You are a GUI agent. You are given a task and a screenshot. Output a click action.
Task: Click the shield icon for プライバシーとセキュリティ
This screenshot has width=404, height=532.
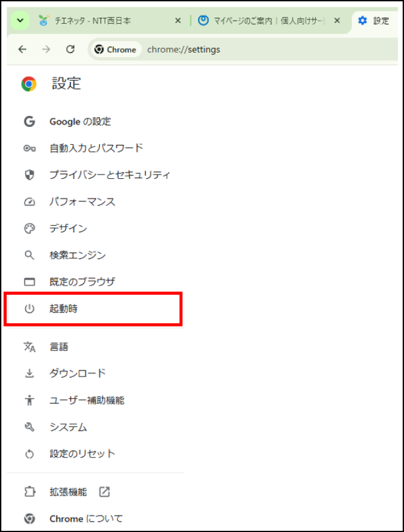29,175
